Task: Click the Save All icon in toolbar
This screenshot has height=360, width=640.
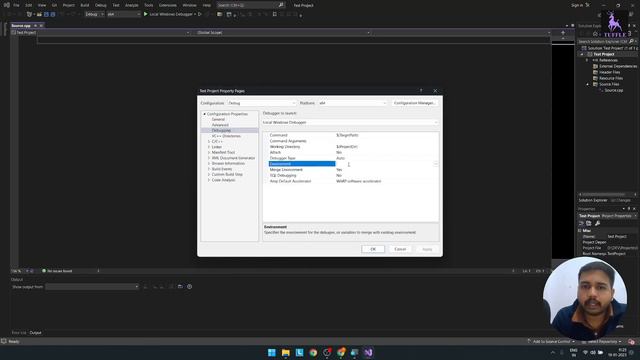Action: (53, 14)
